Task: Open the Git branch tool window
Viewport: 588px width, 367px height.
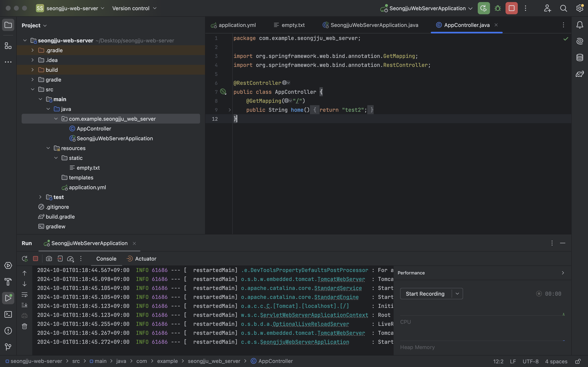Action: [x=8, y=347]
